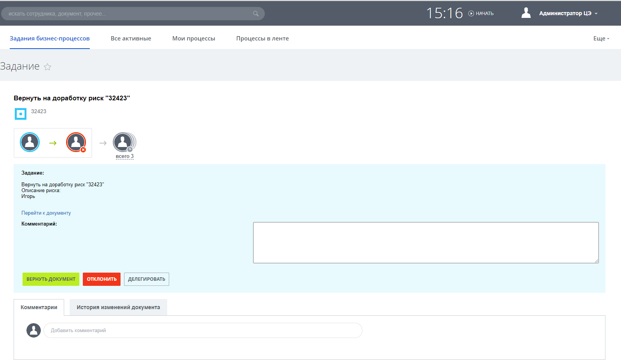Click the administrator profile icon in header
This screenshot has width=621, height=364.
click(526, 13)
